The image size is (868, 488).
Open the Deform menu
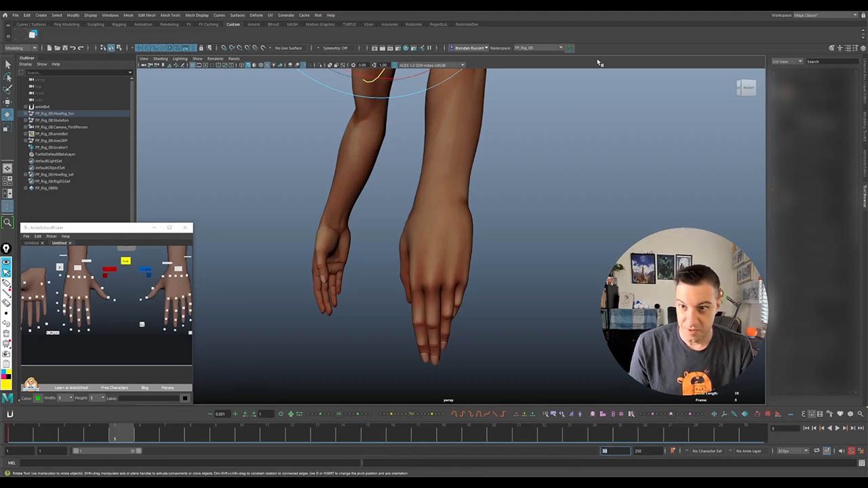(256, 15)
